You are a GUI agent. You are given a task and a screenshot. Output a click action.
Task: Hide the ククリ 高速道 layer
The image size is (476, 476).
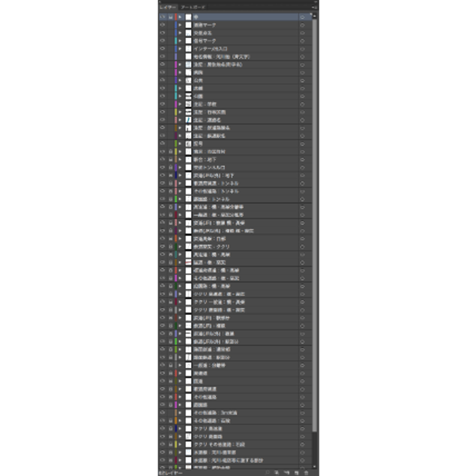[162, 428]
